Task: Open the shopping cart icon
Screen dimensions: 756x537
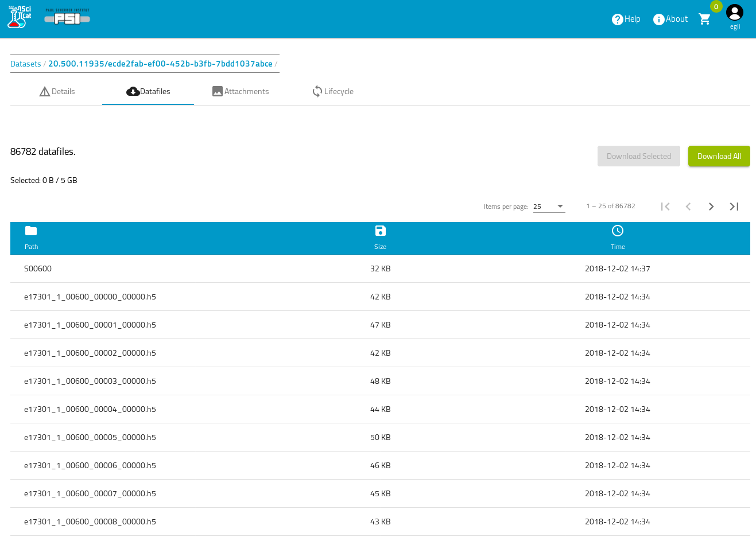Action: [705, 19]
